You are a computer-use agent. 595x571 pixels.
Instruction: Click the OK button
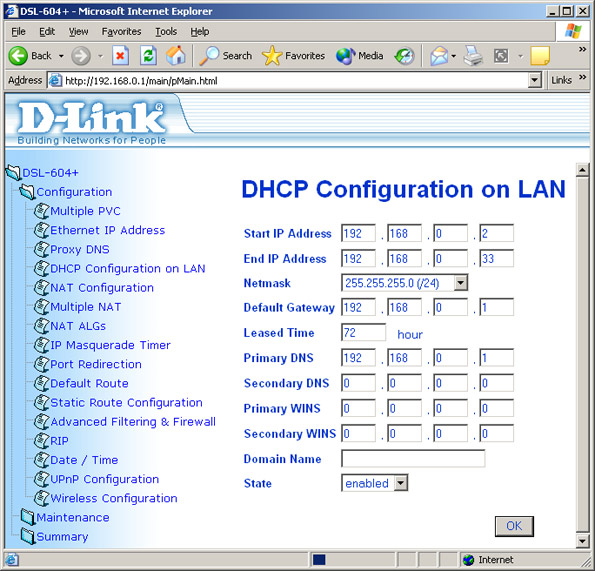click(x=514, y=526)
